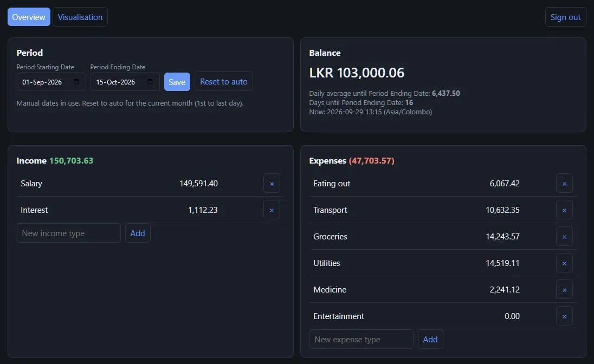Viewport: 594px width, 364px height.
Task: Select Salary amount 149,591.40
Action: coord(198,184)
